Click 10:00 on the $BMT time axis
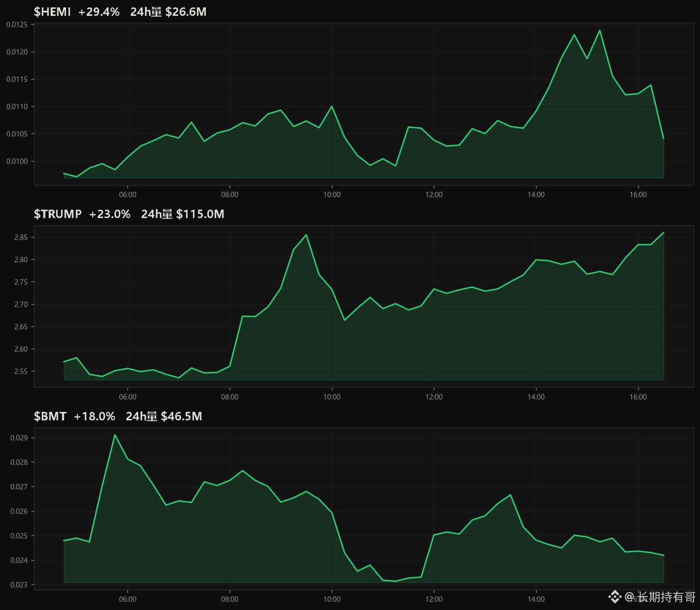The height and width of the screenshot is (610, 700). [332, 599]
